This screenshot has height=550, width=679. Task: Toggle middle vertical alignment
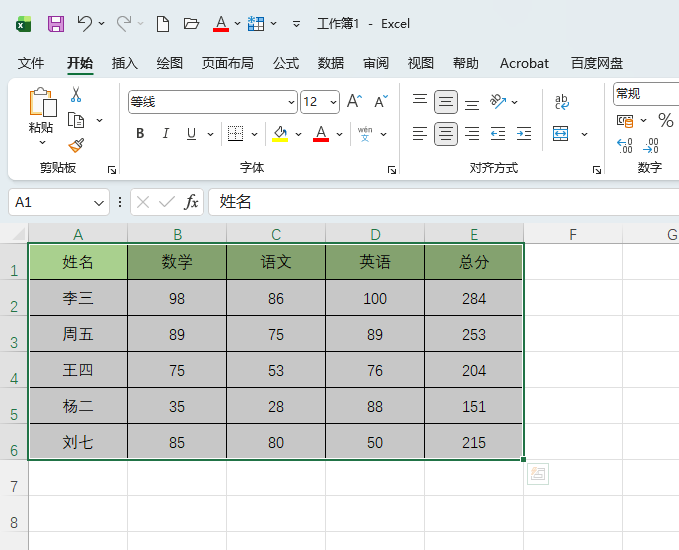coord(446,102)
